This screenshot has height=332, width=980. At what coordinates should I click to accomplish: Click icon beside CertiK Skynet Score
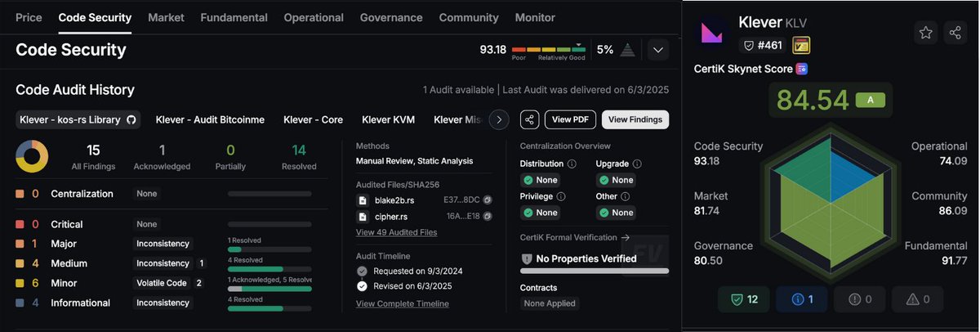point(802,69)
